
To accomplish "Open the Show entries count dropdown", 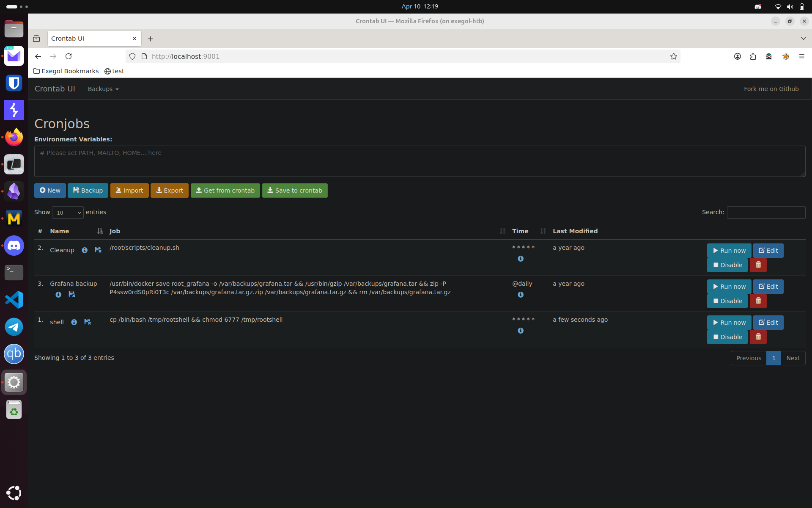I will (x=68, y=213).
